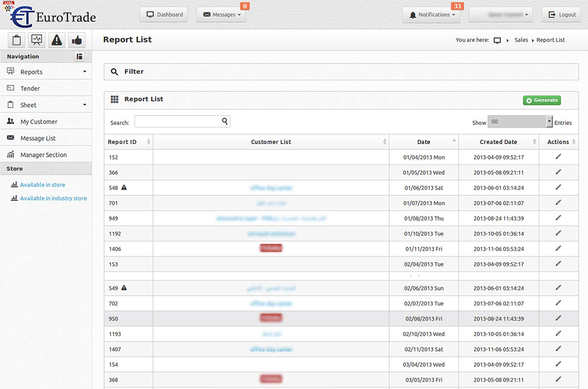Open the Notifications dropdown
This screenshot has width=588, height=389.
431,15
